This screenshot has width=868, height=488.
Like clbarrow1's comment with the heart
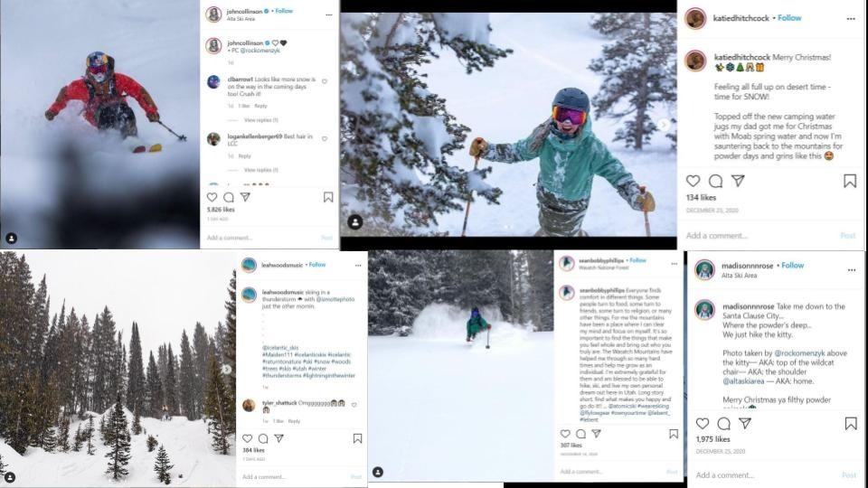(x=325, y=81)
